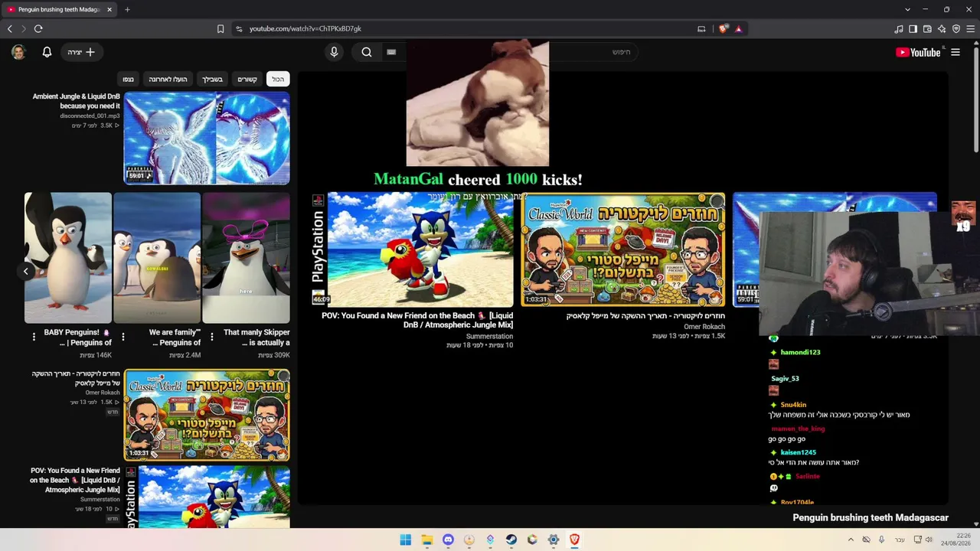This screenshot has width=980, height=551.
Task: Open Steam from the taskbar
Action: pyautogui.click(x=511, y=540)
